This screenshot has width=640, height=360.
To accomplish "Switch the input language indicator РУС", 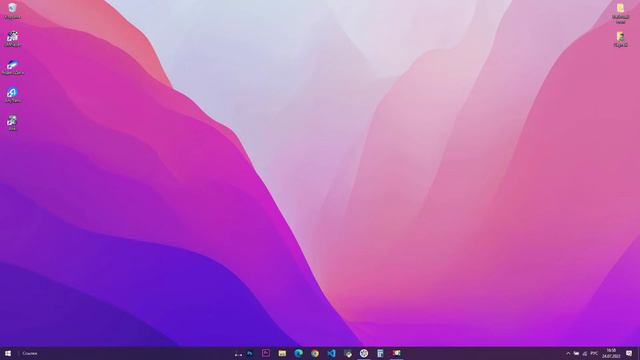I will (594, 353).
